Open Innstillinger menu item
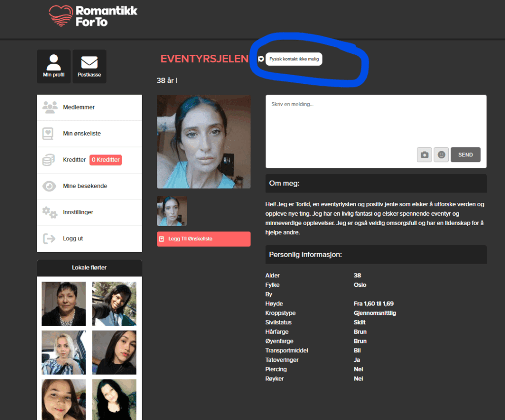The width and height of the screenshot is (505, 420). pyautogui.click(x=90, y=212)
